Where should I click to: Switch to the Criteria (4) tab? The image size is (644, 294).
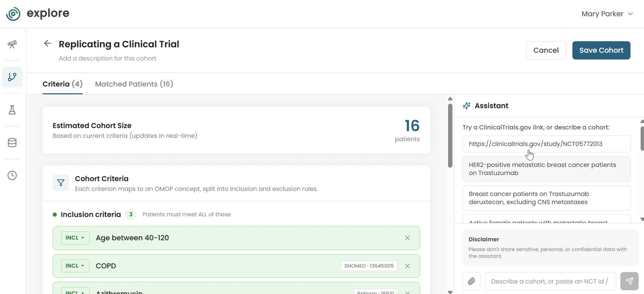(x=63, y=84)
